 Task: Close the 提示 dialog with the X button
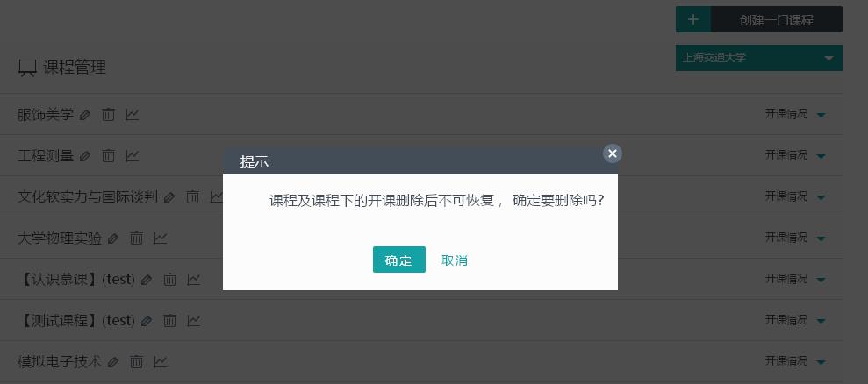click(x=613, y=153)
